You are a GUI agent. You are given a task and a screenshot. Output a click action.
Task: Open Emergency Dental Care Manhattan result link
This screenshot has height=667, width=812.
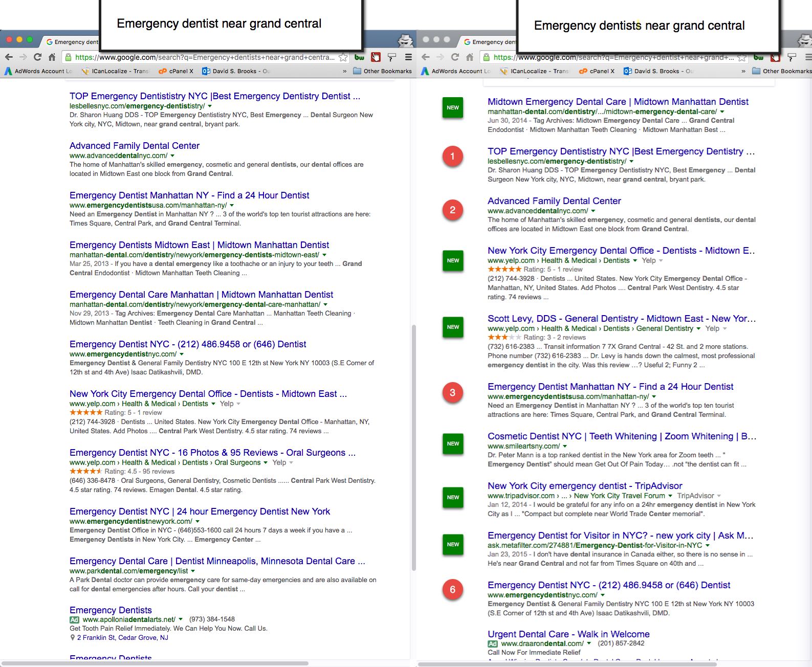[201, 295]
